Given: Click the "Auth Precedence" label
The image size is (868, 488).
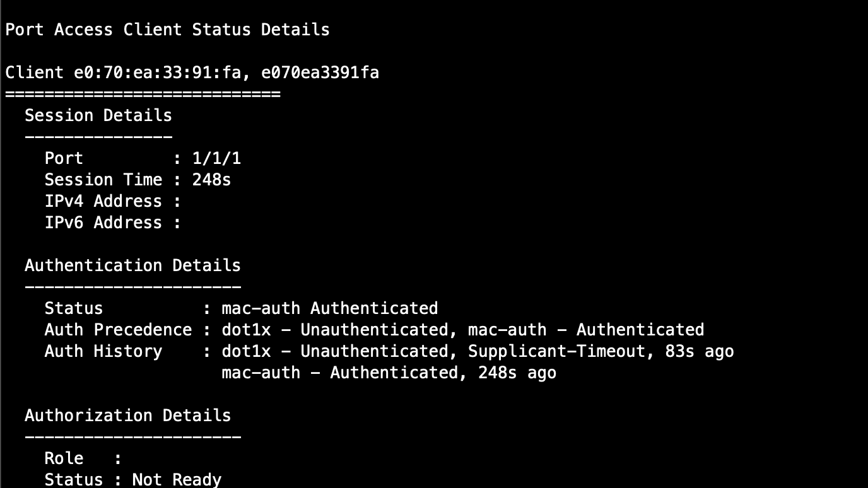Looking at the screenshot, I should click(118, 330).
